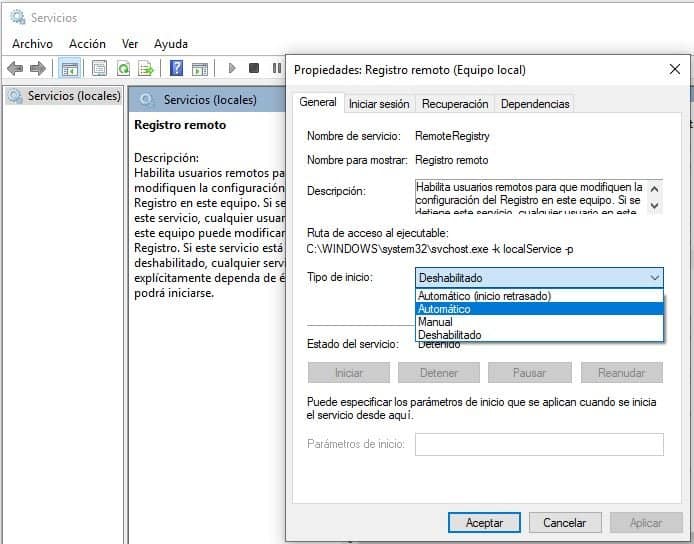
Task: Click the Stop service square icon
Action: pos(254,68)
